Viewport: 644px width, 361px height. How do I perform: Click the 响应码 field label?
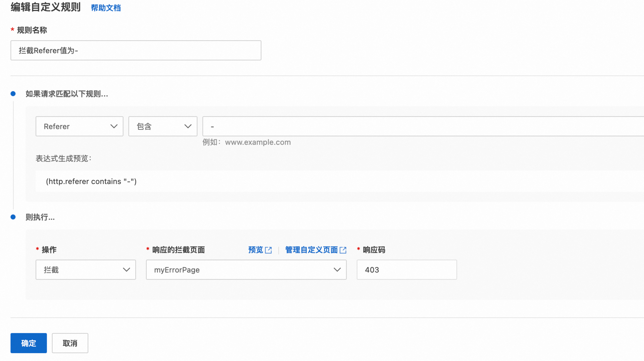coord(374,250)
